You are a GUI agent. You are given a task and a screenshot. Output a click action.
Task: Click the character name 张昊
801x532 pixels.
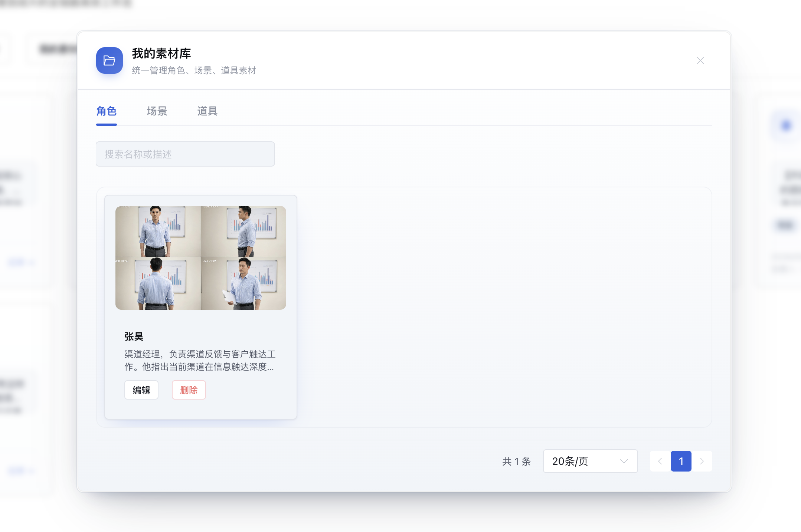tap(134, 336)
